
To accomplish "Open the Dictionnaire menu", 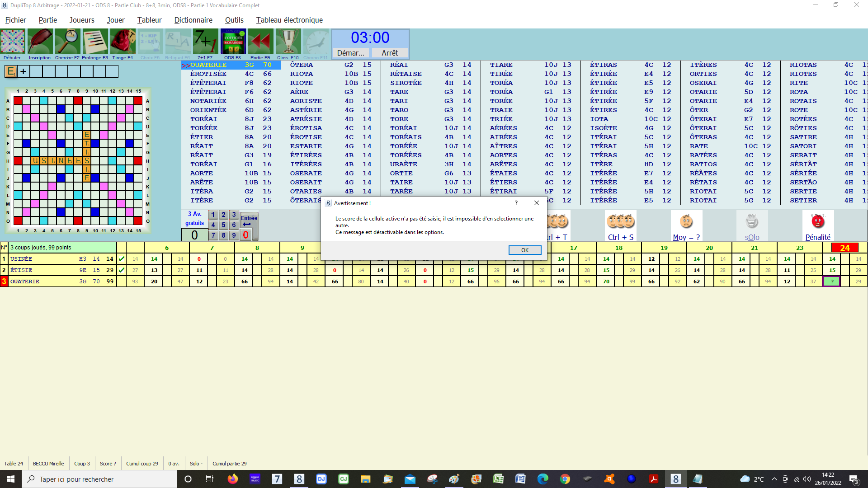I will click(193, 20).
